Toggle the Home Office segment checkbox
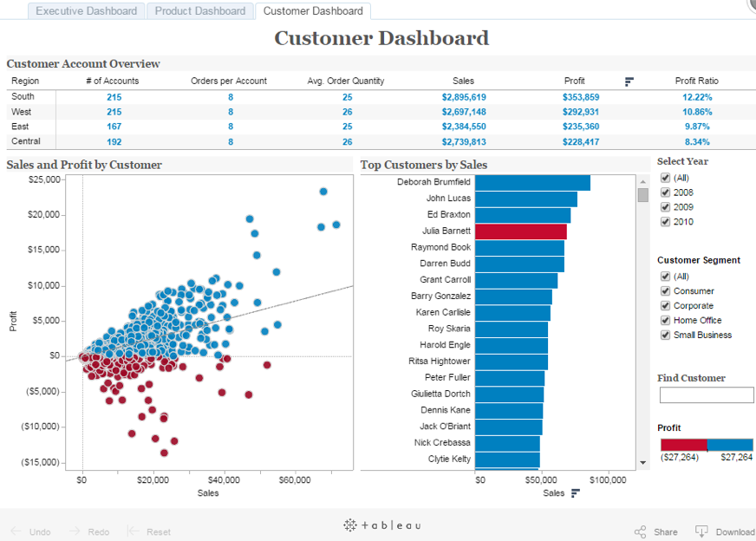Image resolution: width=756 pixels, height=541 pixels. tap(666, 321)
